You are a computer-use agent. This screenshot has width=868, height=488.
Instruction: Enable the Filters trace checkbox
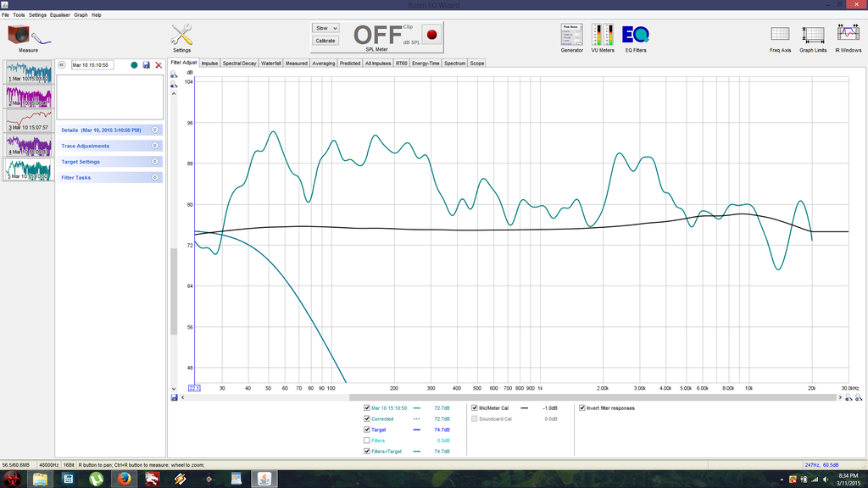coord(366,441)
